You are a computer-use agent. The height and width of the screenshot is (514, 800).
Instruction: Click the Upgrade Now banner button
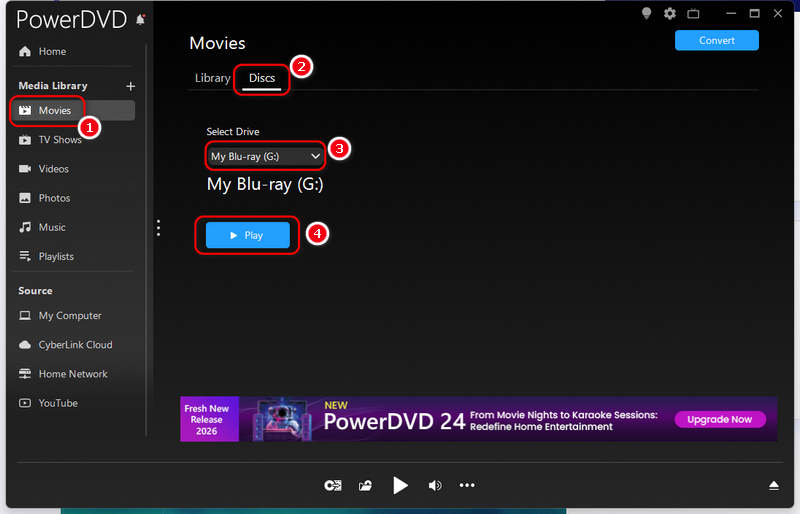[719, 420]
